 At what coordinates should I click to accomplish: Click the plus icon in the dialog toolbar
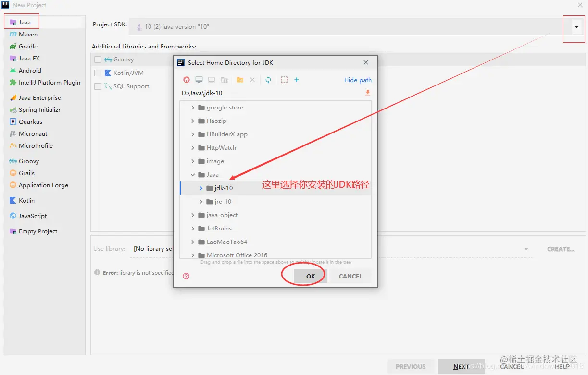click(297, 80)
